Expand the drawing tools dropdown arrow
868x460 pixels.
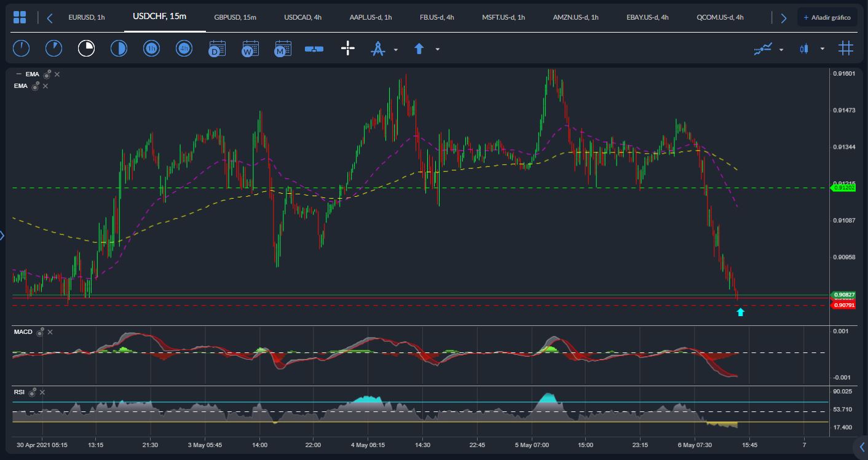(x=396, y=49)
